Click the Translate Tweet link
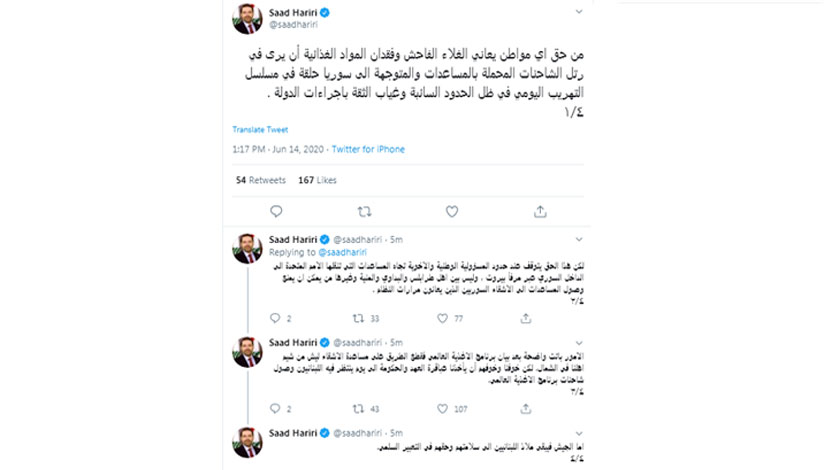The height and width of the screenshot is (470, 836). (260, 129)
